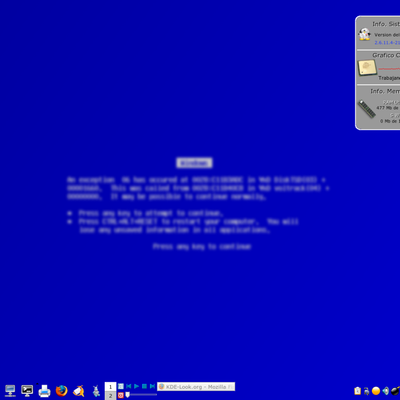Viewport: 400px width, 400px height.
Task: Click the media player seek slider
Action: click(x=141, y=395)
